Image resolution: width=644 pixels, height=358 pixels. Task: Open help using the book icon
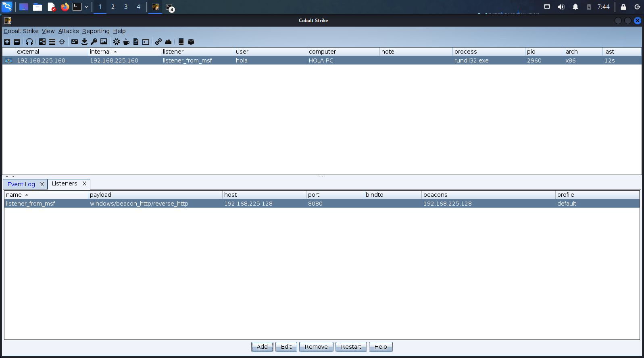pos(181,42)
